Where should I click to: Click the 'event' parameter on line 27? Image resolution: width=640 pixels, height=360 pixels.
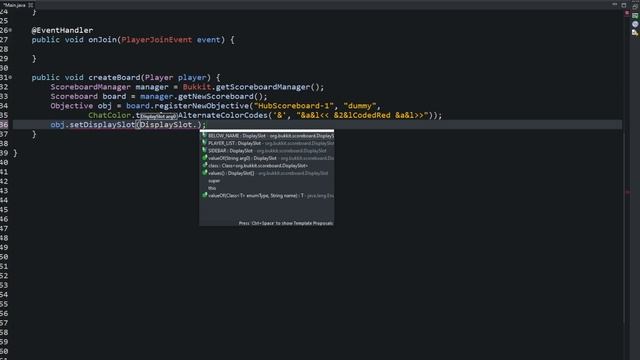coord(208,40)
